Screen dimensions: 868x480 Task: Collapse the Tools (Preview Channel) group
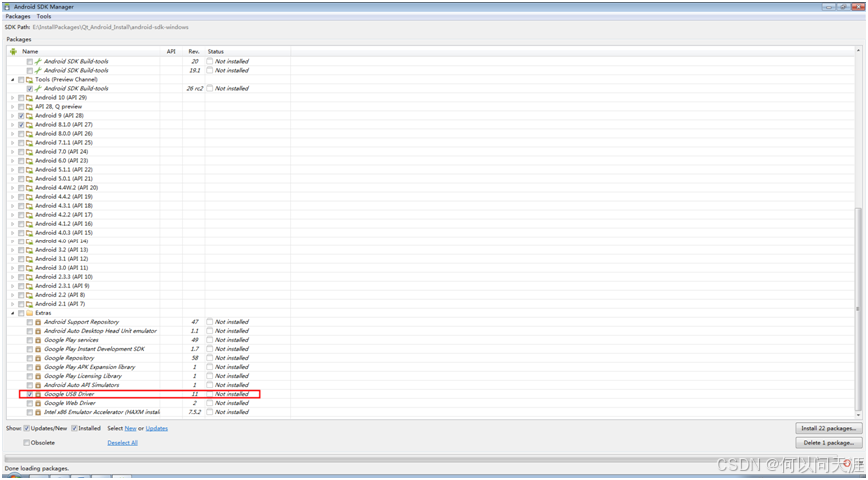tap(13, 80)
